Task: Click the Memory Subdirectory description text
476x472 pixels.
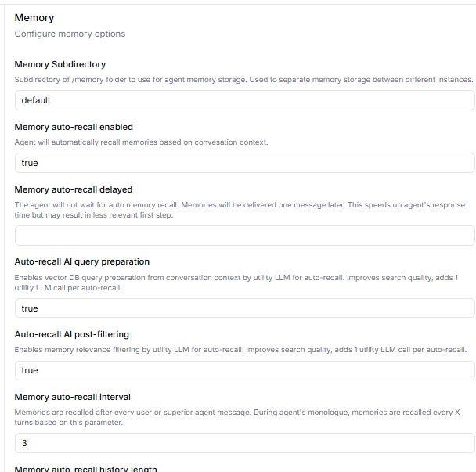Action: 243,80
